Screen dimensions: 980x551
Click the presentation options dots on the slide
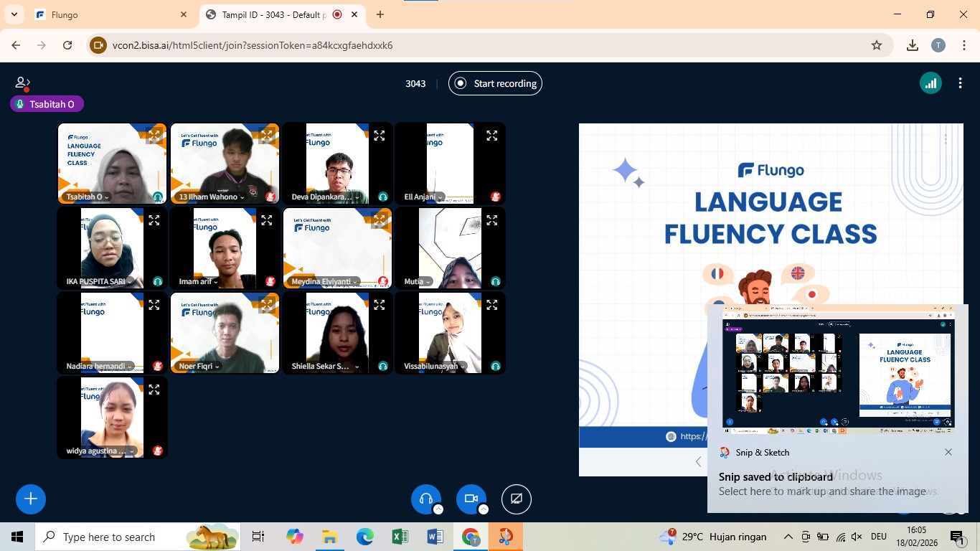tap(946, 139)
